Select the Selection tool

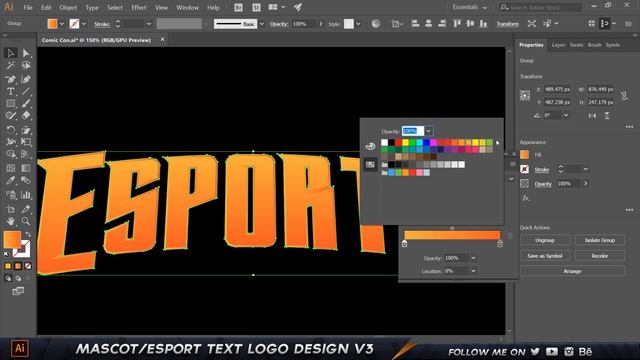point(11,53)
